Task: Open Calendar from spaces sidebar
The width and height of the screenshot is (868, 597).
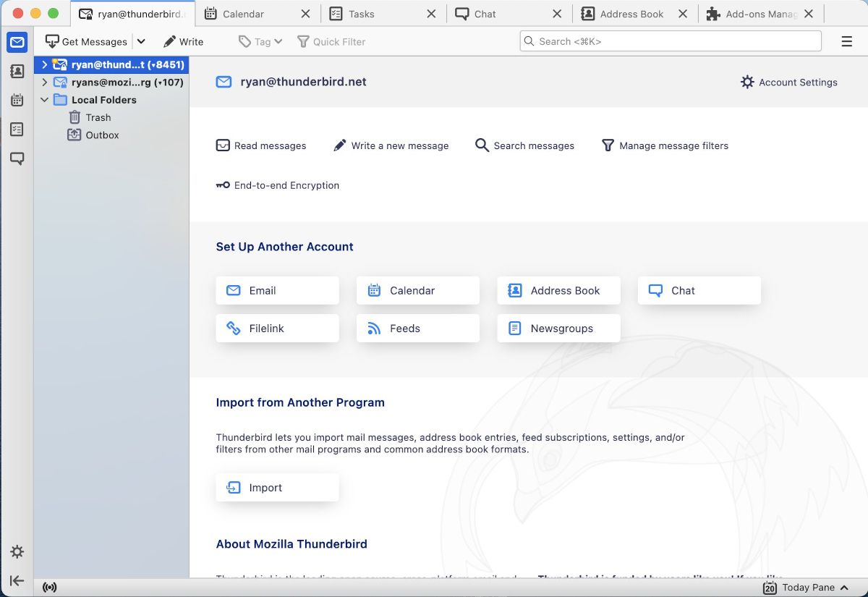Action: click(17, 100)
